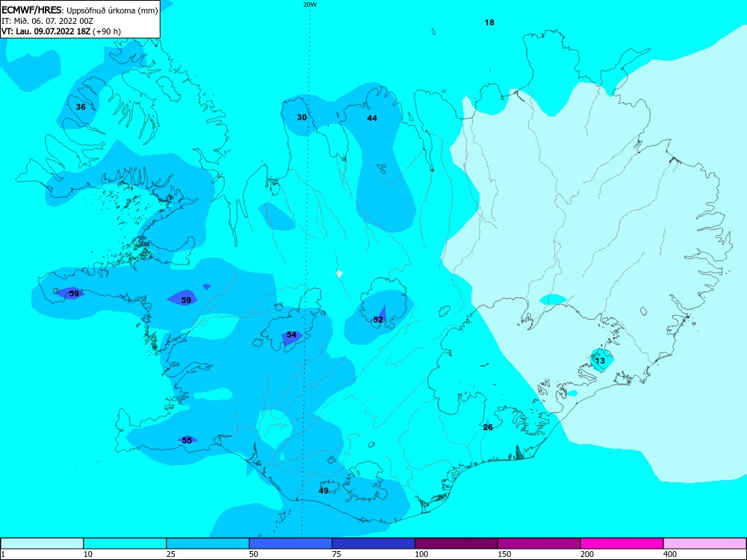Viewport: 747px width, 560px height.
Task: Click the value 54 on the glacier
Action: (x=291, y=335)
